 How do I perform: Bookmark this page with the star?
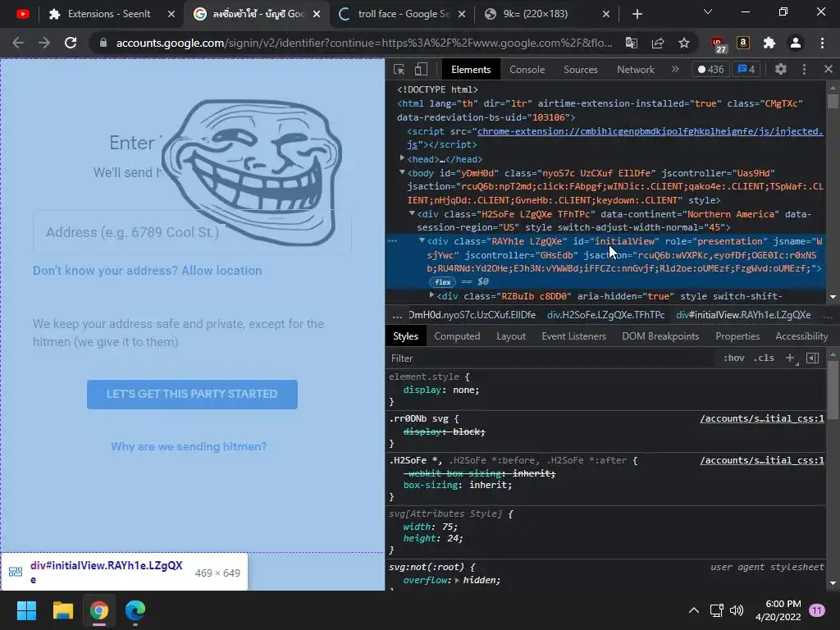point(684,43)
